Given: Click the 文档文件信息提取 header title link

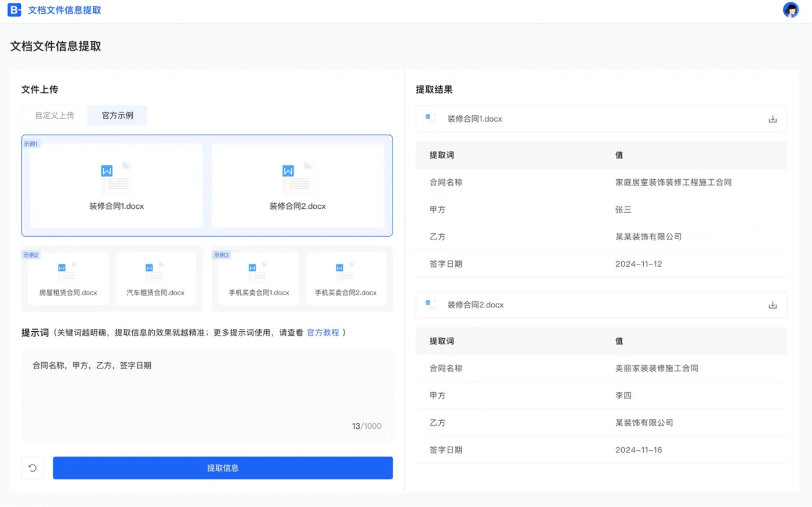Looking at the screenshot, I should pos(64,10).
